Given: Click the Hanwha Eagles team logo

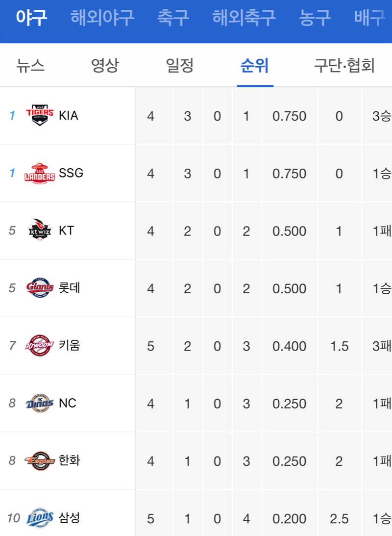Looking at the screenshot, I should click(40, 460).
